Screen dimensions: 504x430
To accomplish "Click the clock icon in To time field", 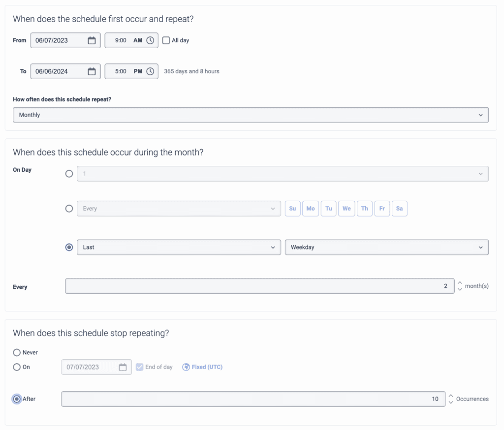I will [150, 71].
